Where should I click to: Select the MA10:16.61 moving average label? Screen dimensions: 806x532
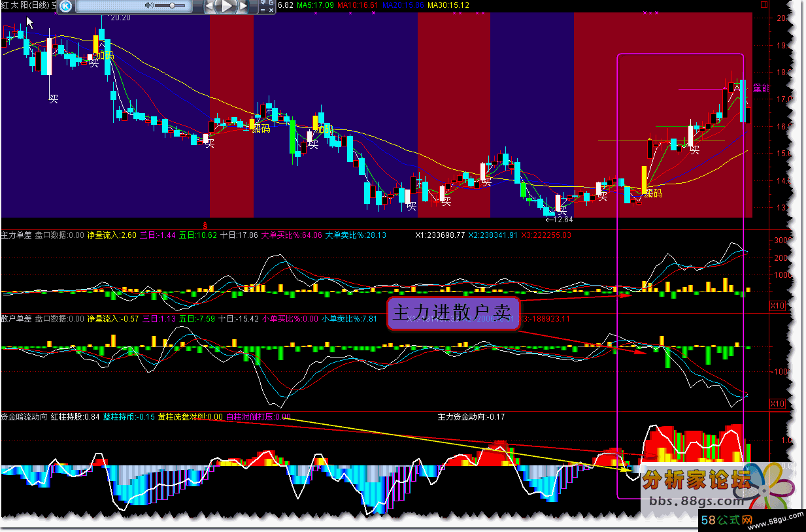pyautogui.click(x=358, y=5)
